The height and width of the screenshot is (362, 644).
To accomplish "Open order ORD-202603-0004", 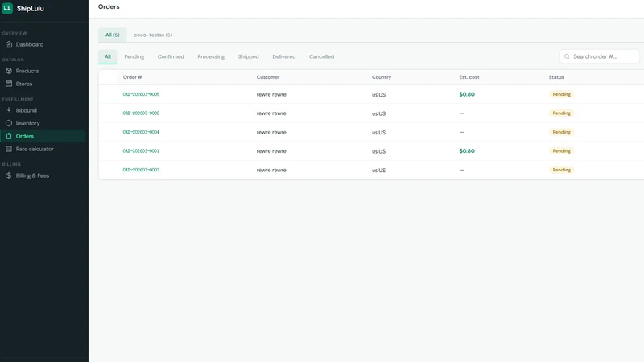I will click(141, 132).
